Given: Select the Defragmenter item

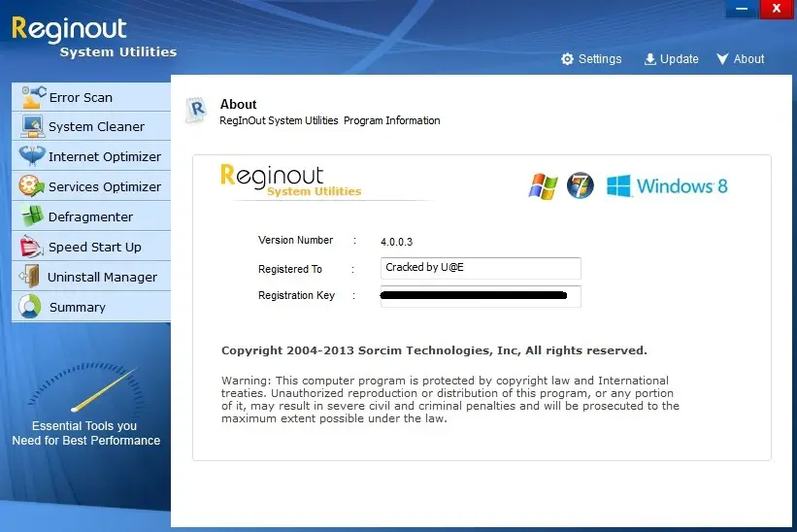Looking at the screenshot, I should coord(91,216).
